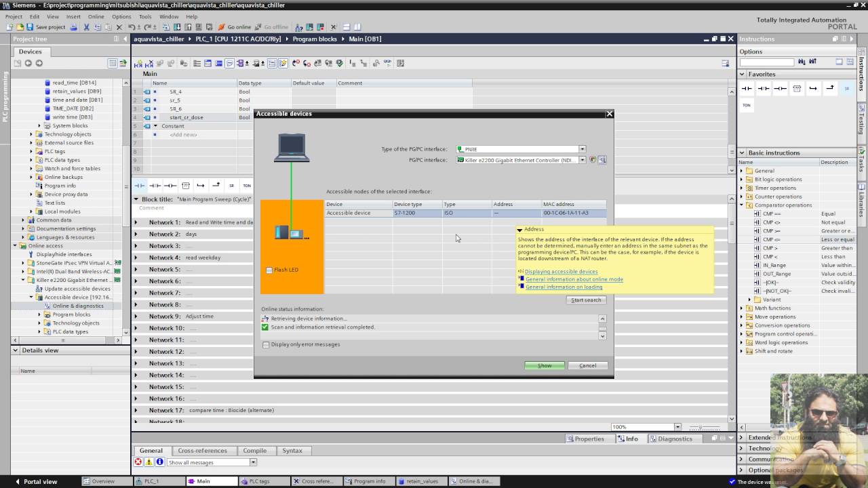Open General information about online mode link
The width and height of the screenshot is (868, 488).
(x=574, y=279)
